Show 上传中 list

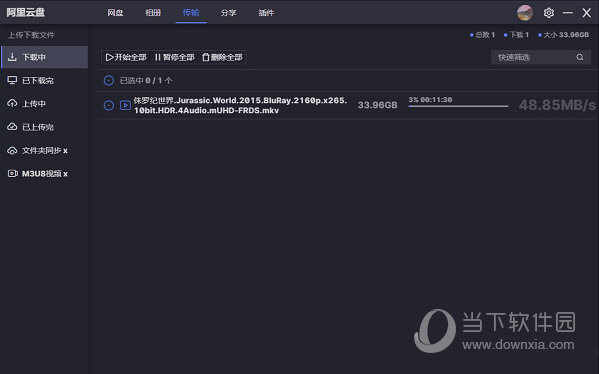45,104
